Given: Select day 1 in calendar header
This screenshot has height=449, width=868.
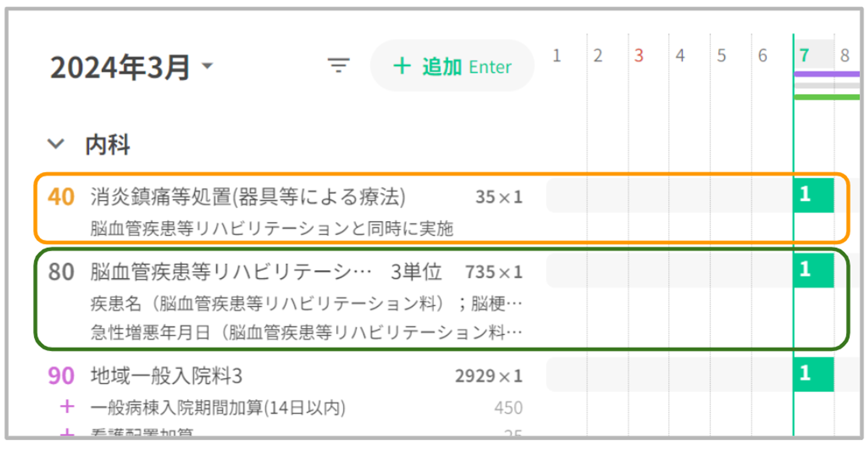Looking at the screenshot, I should tap(557, 56).
